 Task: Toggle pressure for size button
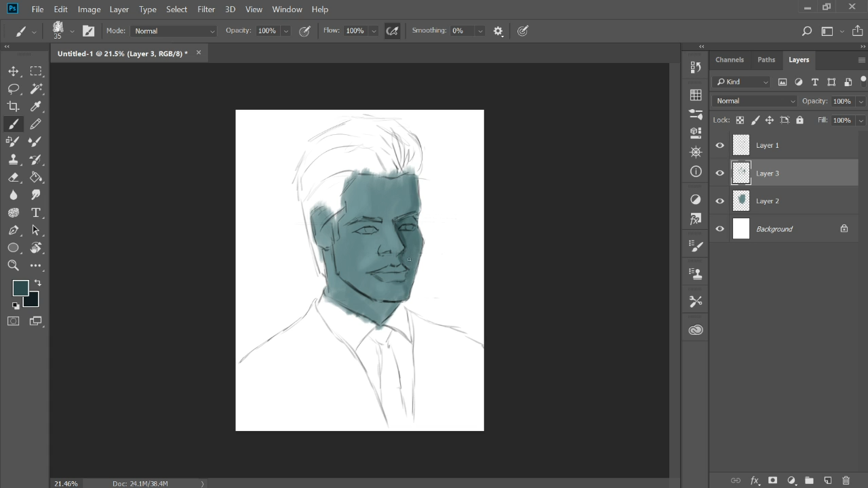(x=523, y=31)
